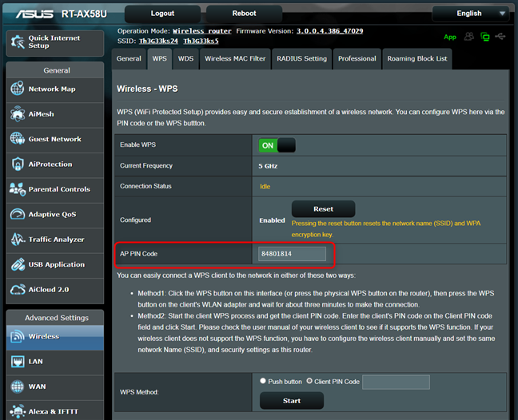
Task: Click the Client PIN Code input box
Action: pos(396,382)
